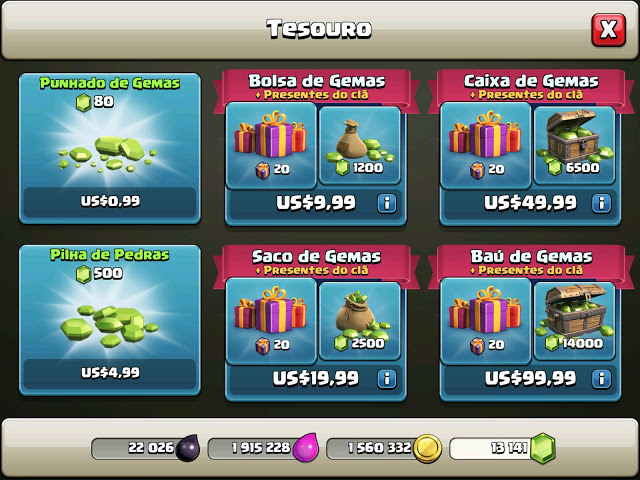Viewport: 640px width, 480px height.
Task: Open info for Bolsa de Gemas offer
Action: point(387,203)
